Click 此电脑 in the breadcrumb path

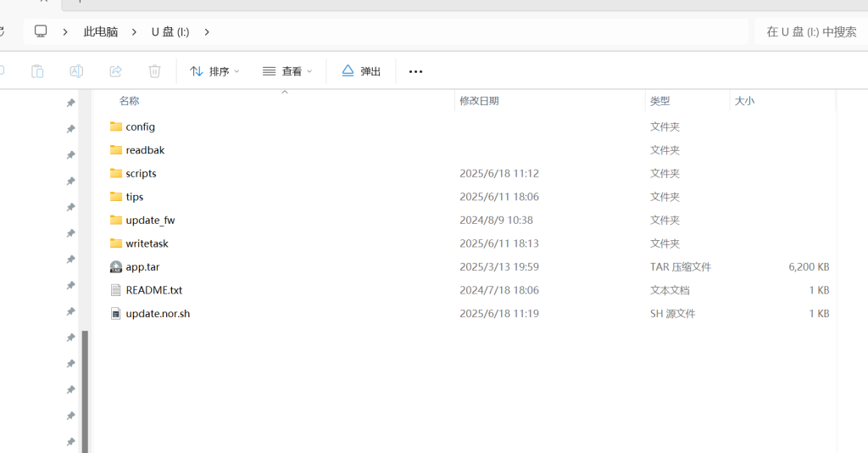(100, 32)
